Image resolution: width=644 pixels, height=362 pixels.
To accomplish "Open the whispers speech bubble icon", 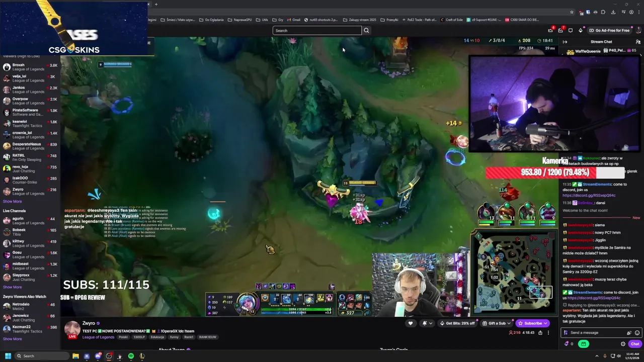I will click(571, 30).
